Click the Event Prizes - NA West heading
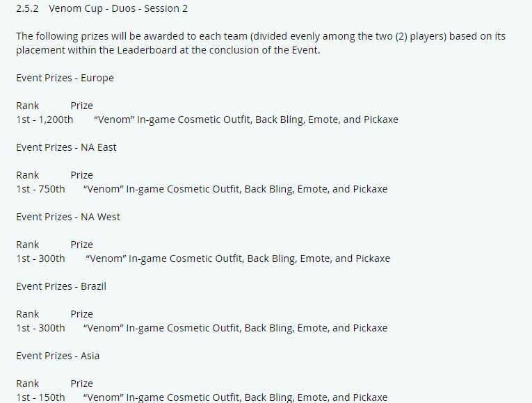532x403 pixels. [68, 217]
